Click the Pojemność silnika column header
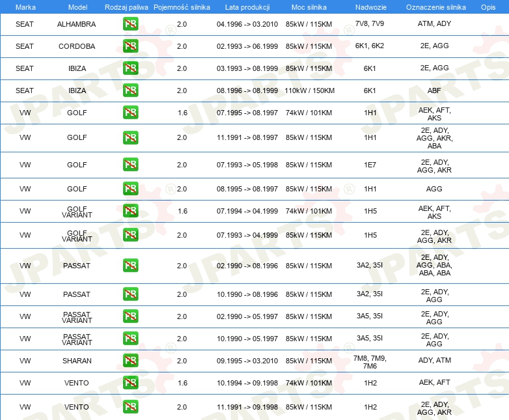Screen dimensions: 509x420 [x=182, y=7]
